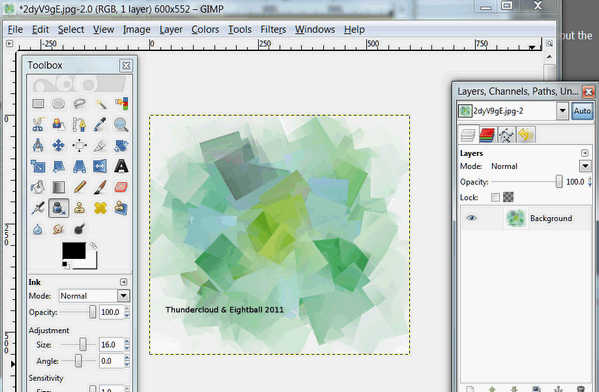The height and width of the screenshot is (392, 599).
Task: Select the Color Picker tool
Action: click(x=100, y=125)
